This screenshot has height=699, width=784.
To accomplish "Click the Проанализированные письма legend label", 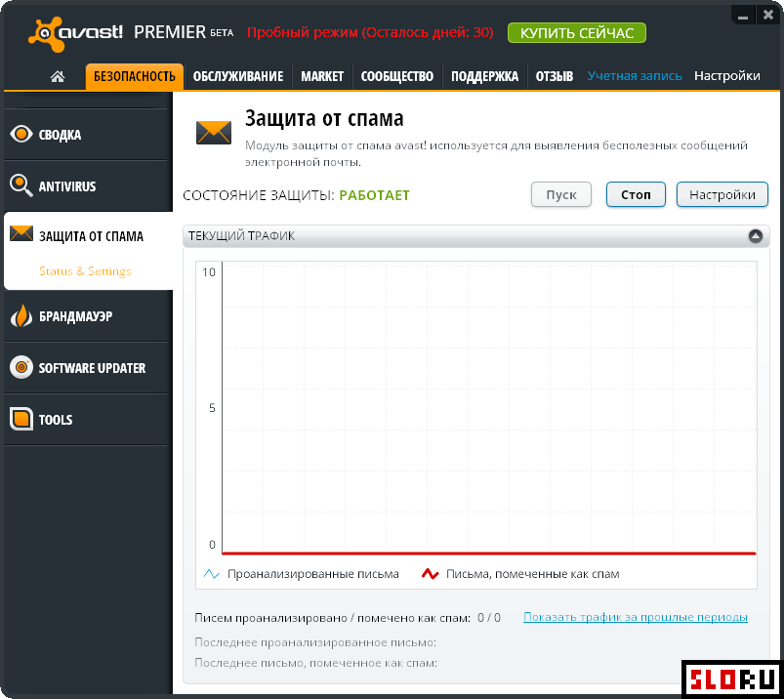I will (x=313, y=574).
